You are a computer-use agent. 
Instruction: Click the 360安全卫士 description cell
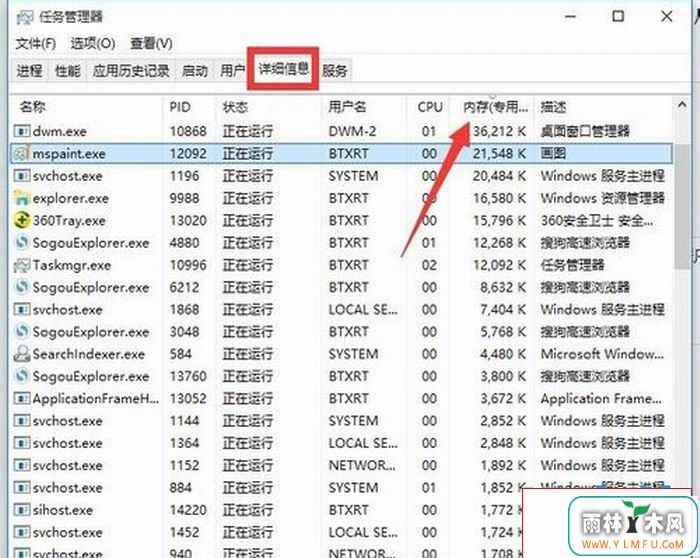tap(596, 221)
